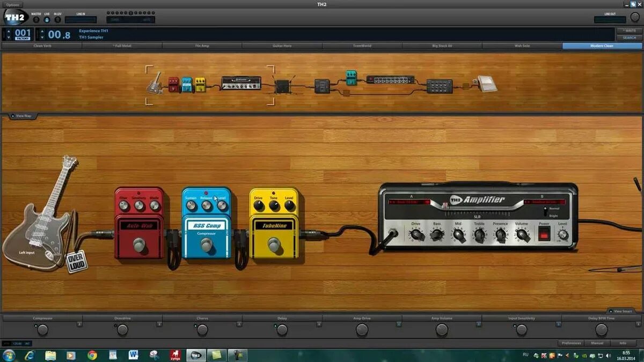The image size is (644, 362).
Task: Toggle the Auto-Wah pedal footswitch
Action: point(139,245)
